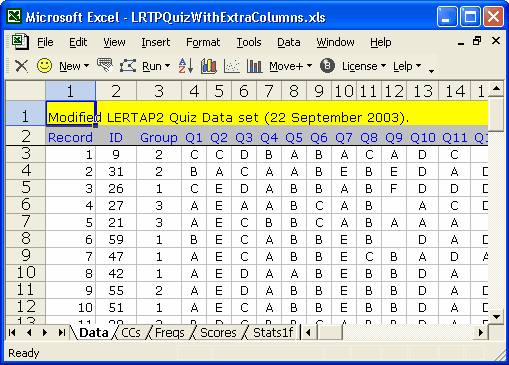The height and width of the screenshot is (365, 509).
Task: Select the ID cell containing 47
Action: (116, 256)
